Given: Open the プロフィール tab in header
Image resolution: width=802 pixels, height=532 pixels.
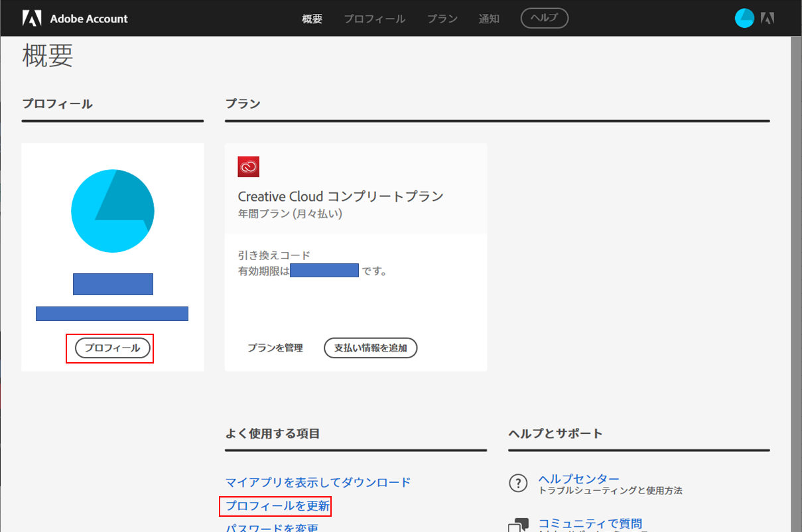Looking at the screenshot, I should point(374,19).
